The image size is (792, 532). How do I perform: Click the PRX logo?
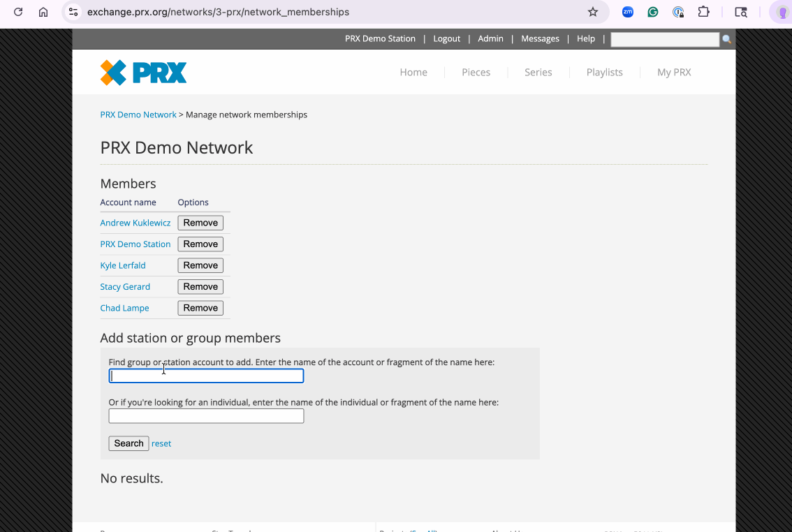143,73
